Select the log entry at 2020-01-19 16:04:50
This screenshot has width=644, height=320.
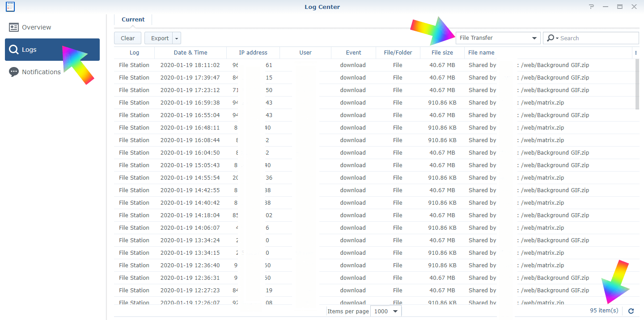[x=374, y=153]
